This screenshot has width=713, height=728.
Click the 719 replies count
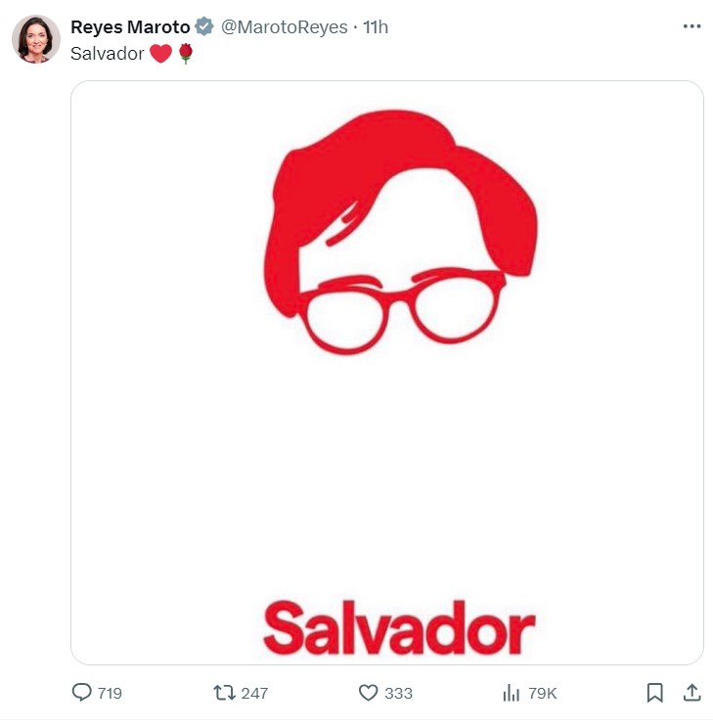pos(110,693)
